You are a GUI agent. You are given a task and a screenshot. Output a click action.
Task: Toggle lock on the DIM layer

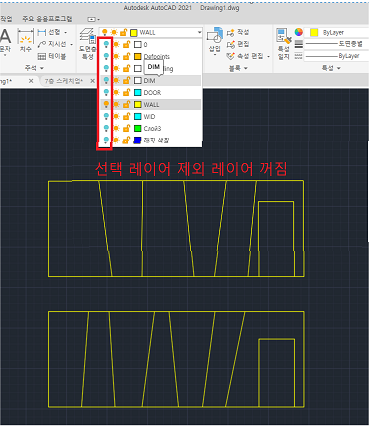[x=126, y=80]
